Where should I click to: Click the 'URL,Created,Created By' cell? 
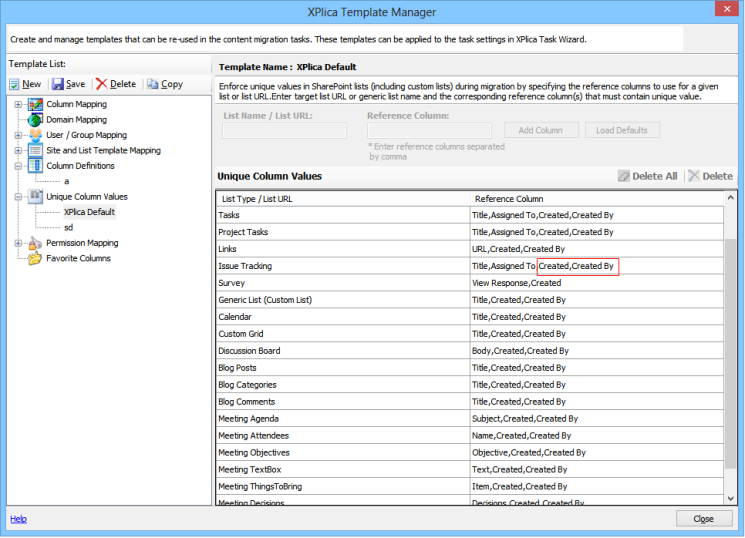pos(597,249)
